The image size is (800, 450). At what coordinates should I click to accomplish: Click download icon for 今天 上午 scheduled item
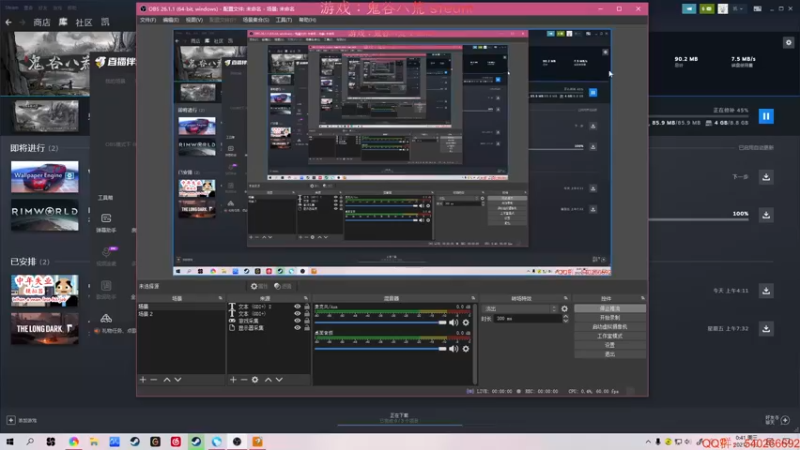tap(766, 291)
